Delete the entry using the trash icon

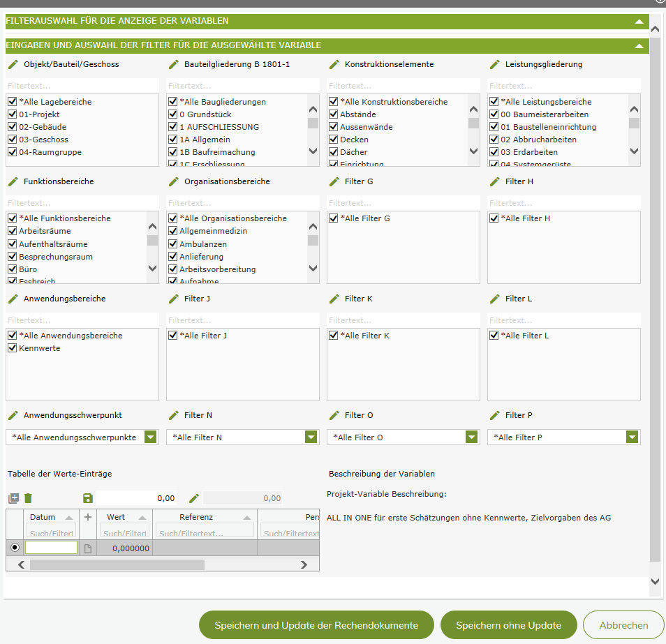coord(28,498)
